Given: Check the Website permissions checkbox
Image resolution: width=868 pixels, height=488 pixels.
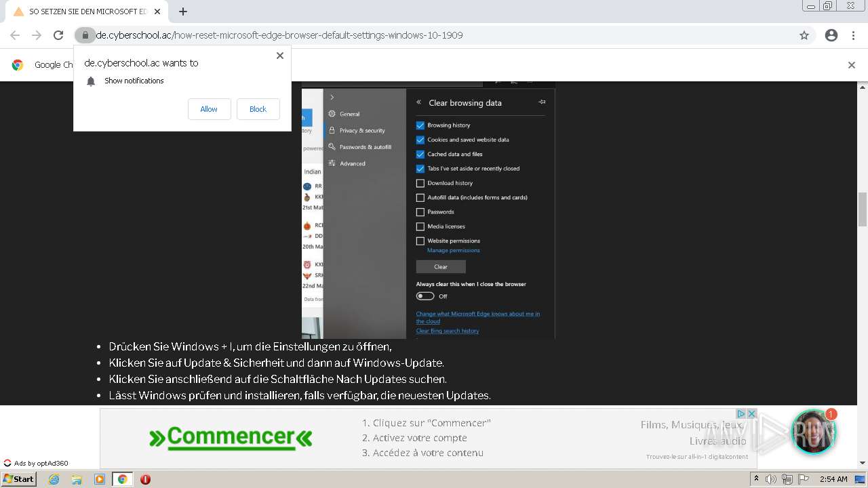Looking at the screenshot, I should 420,241.
